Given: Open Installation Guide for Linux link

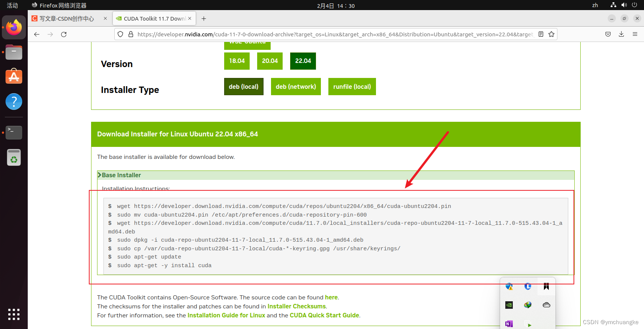Looking at the screenshot, I should tap(226, 315).
